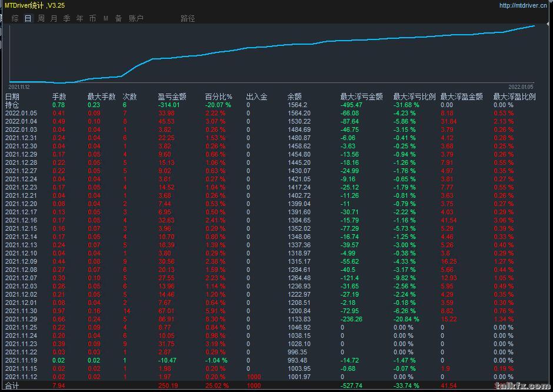
Task: Open the 季 quarterly tab
Action: click(x=66, y=18)
